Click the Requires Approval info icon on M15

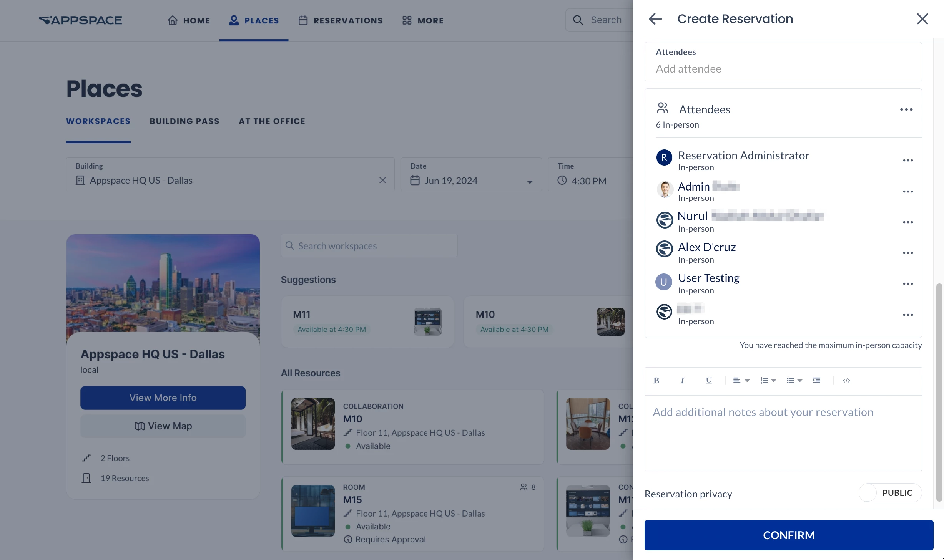pyautogui.click(x=347, y=539)
